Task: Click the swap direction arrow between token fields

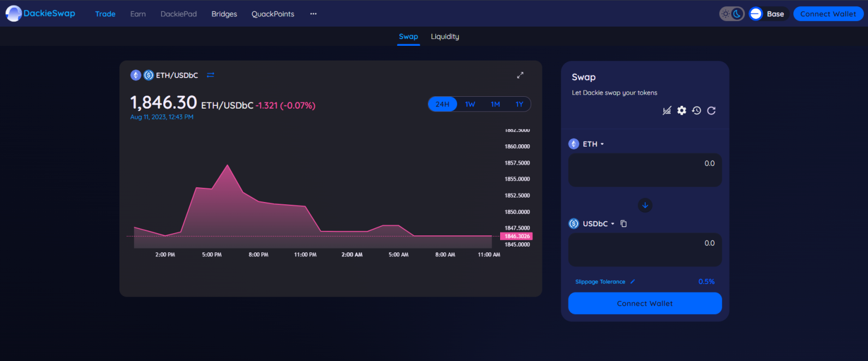Action: pos(645,205)
